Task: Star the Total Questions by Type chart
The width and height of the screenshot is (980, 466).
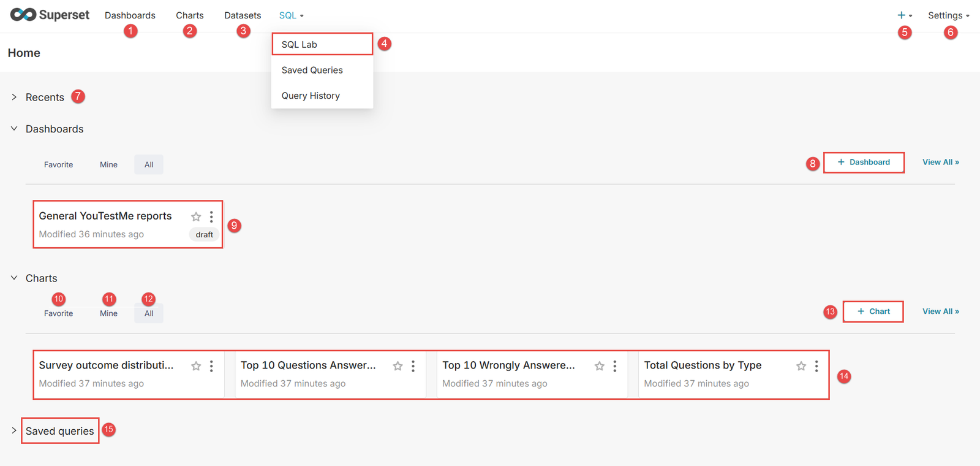Action: coord(801,366)
